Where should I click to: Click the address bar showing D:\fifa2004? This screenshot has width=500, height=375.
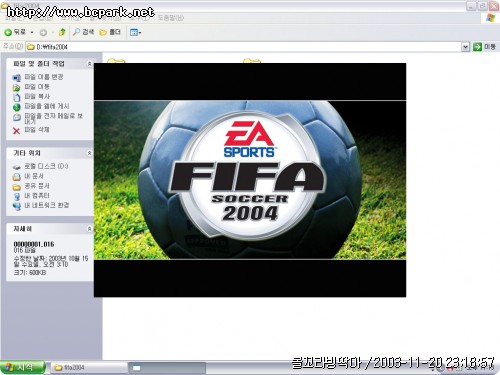[248, 47]
